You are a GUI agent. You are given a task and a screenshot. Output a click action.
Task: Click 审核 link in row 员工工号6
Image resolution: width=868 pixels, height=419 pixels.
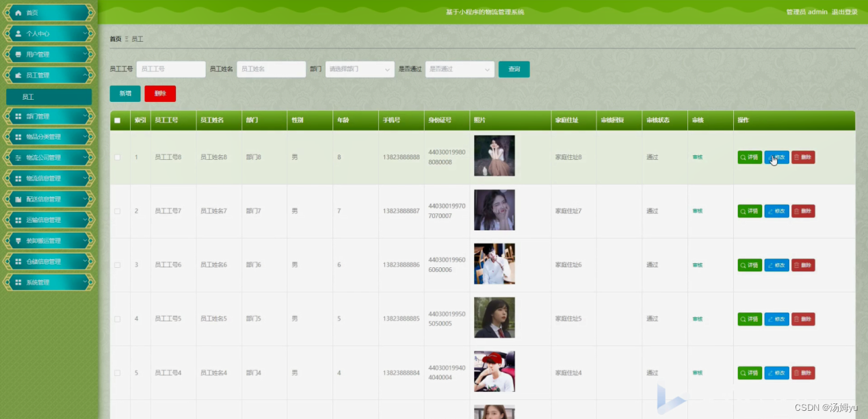[x=697, y=265]
